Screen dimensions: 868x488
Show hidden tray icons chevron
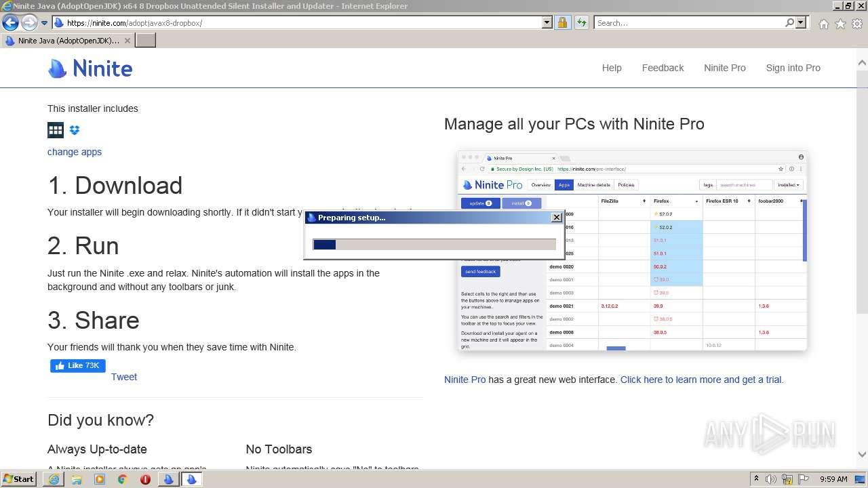point(756,479)
